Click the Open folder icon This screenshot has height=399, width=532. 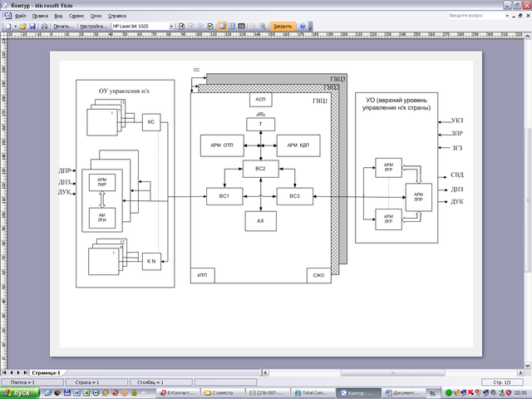(x=22, y=27)
